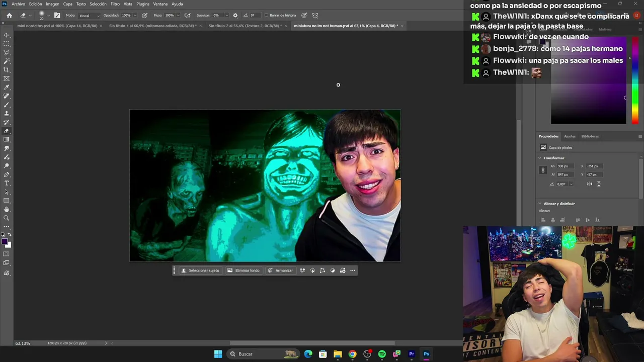This screenshot has height=362, width=644.
Task: Toggle symmetry paint butterfly options
Action: [x=315, y=15]
